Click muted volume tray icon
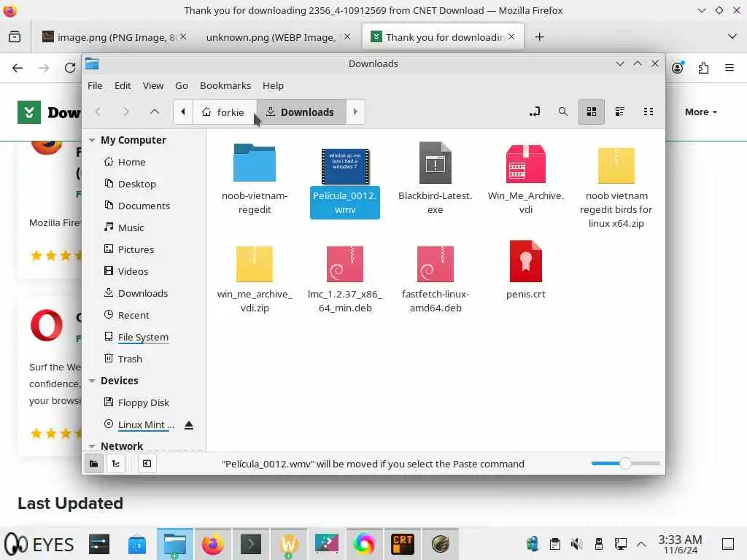Viewport: 747px width, 560px height. click(576, 544)
